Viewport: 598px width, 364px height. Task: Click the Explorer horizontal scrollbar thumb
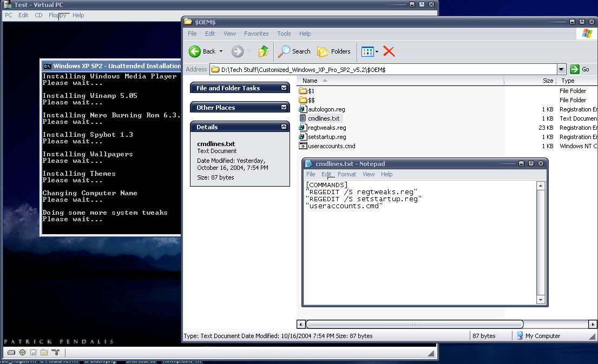click(415, 325)
